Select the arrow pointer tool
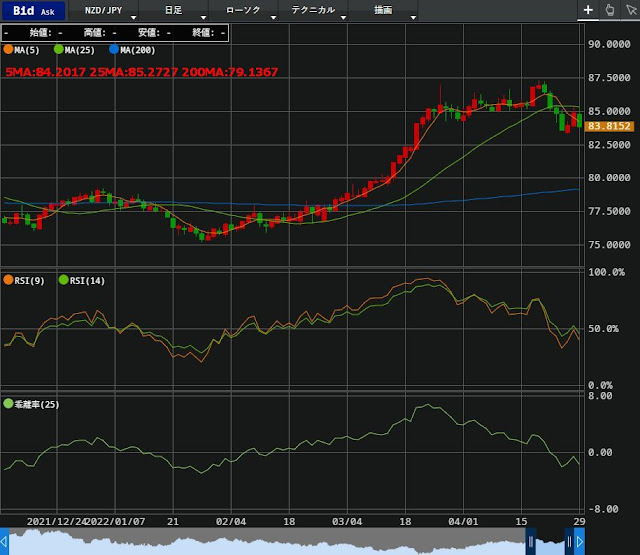The width and height of the screenshot is (640, 555). pos(631,10)
